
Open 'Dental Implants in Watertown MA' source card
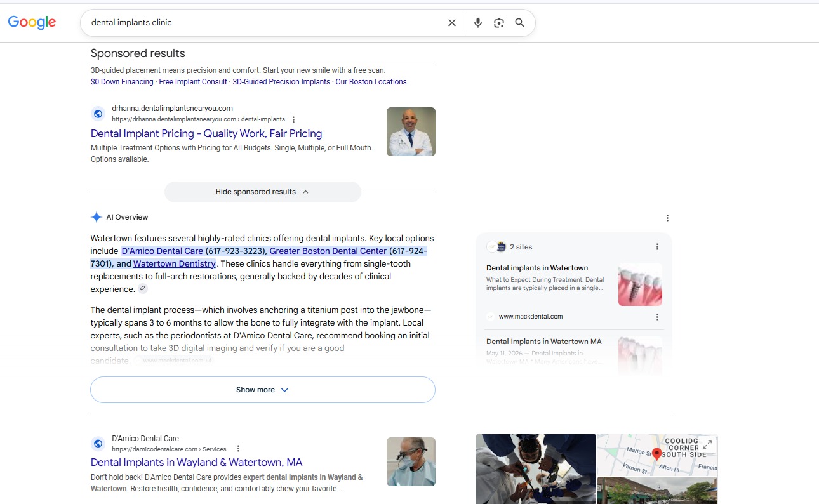[544, 342]
